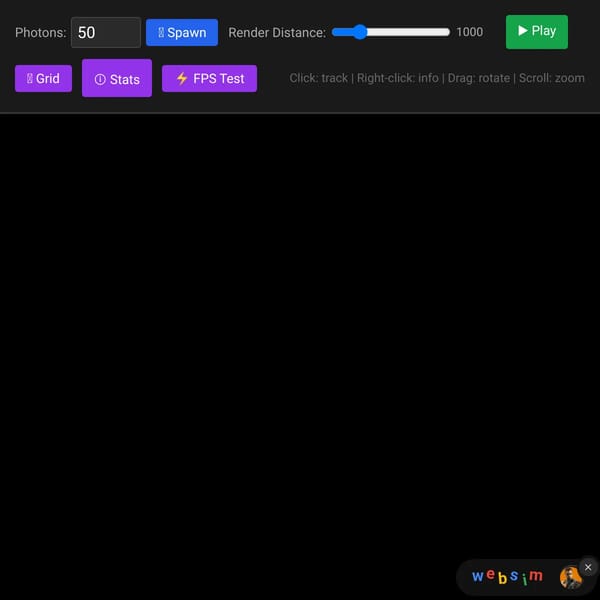Close the websim badge with the X
The width and height of the screenshot is (600, 600).
coord(588,567)
